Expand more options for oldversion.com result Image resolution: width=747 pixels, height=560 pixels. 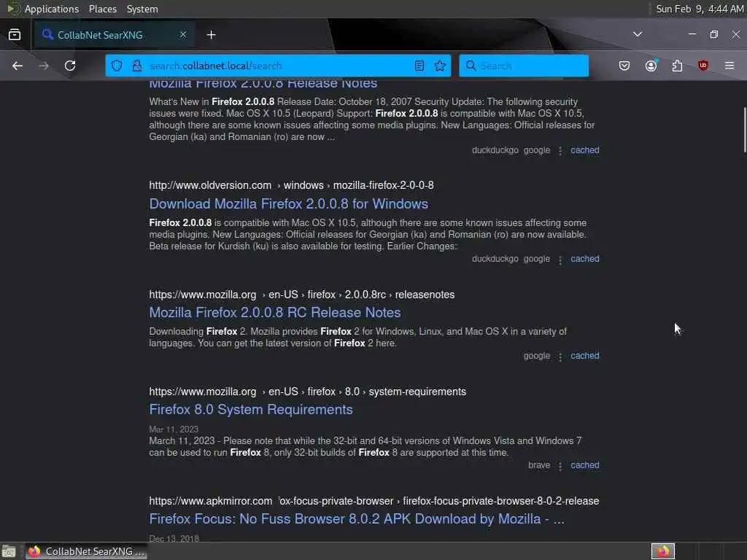pyautogui.click(x=560, y=260)
